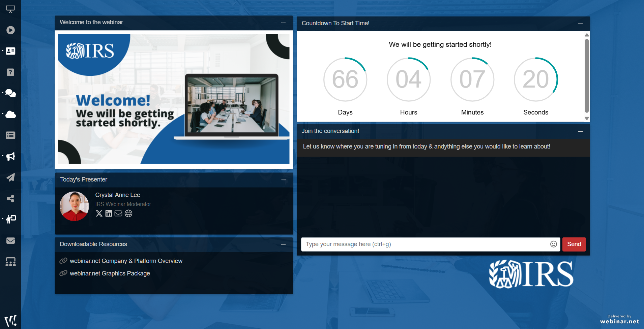The image size is (644, 329).
Task: Open the presentation screen icon in sidebar
Action: 10,9
